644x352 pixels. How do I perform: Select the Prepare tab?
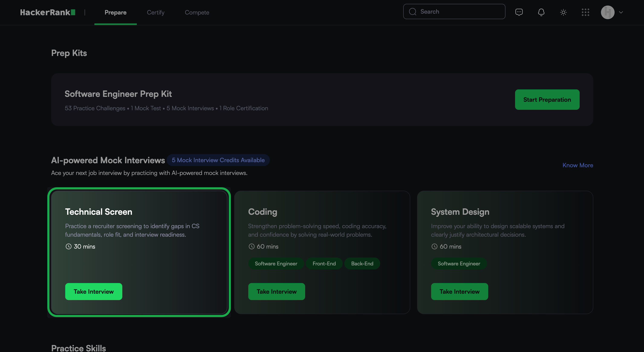pyautogui.click(x=115, y=12)
